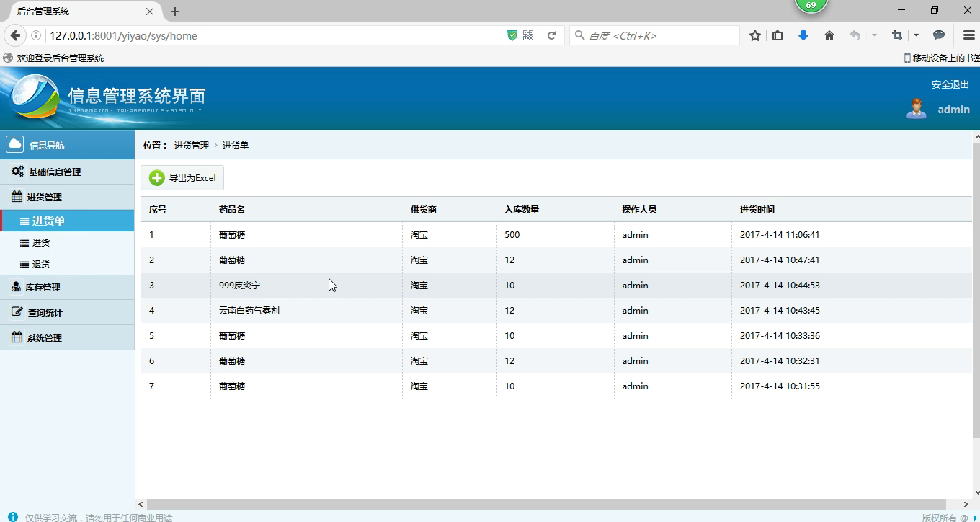Click the green shield security icon
980x522 pixels.
512,35
